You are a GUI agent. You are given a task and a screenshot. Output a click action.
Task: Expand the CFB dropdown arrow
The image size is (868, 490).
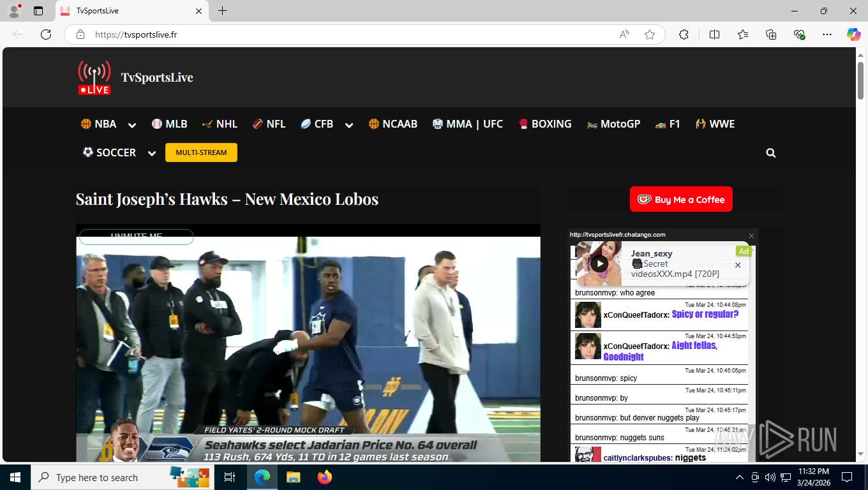coord(349,125)
